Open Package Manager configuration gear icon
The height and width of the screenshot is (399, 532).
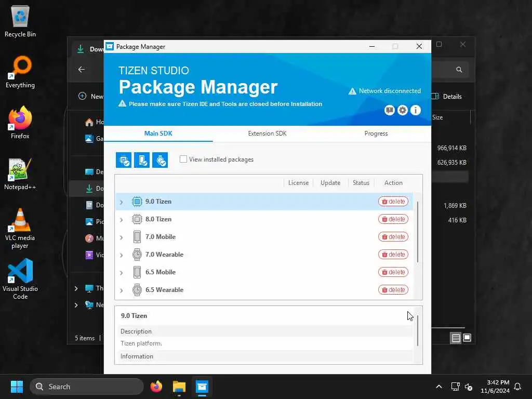click(x=403, y=110)
